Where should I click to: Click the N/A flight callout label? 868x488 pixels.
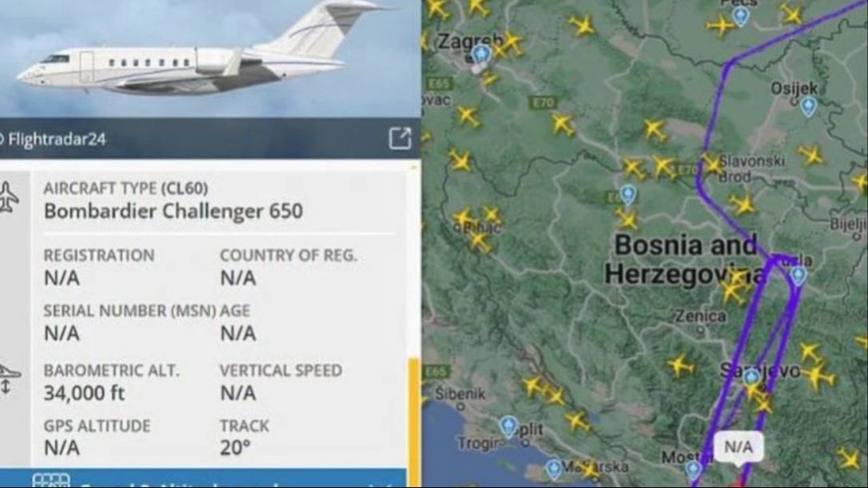click(x=739, y=446)
